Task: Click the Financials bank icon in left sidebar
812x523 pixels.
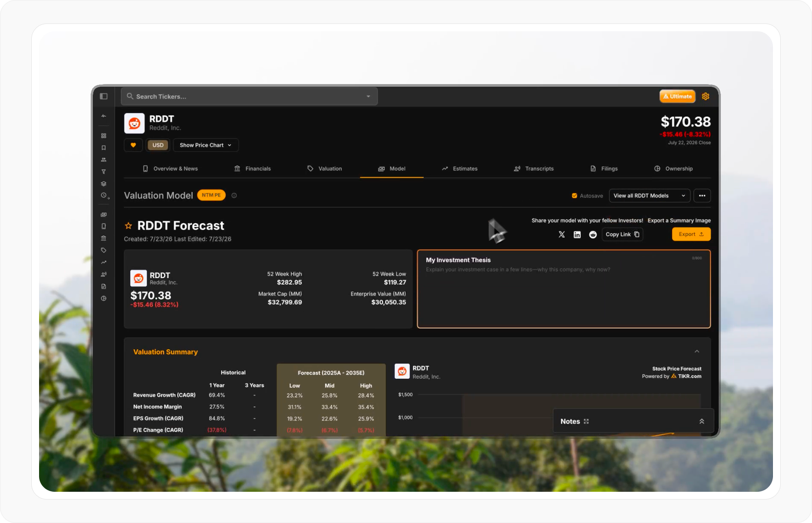Action: pos(104,238)
